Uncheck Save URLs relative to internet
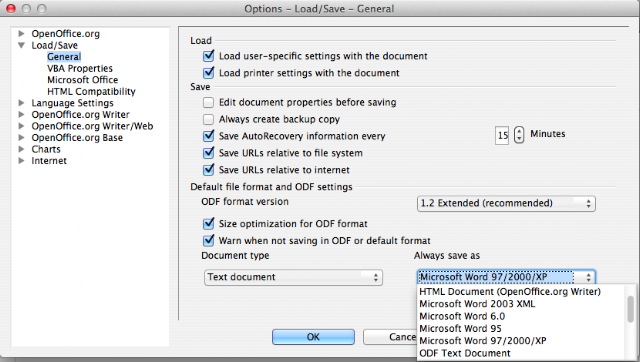640x362 pixels. 209,169
